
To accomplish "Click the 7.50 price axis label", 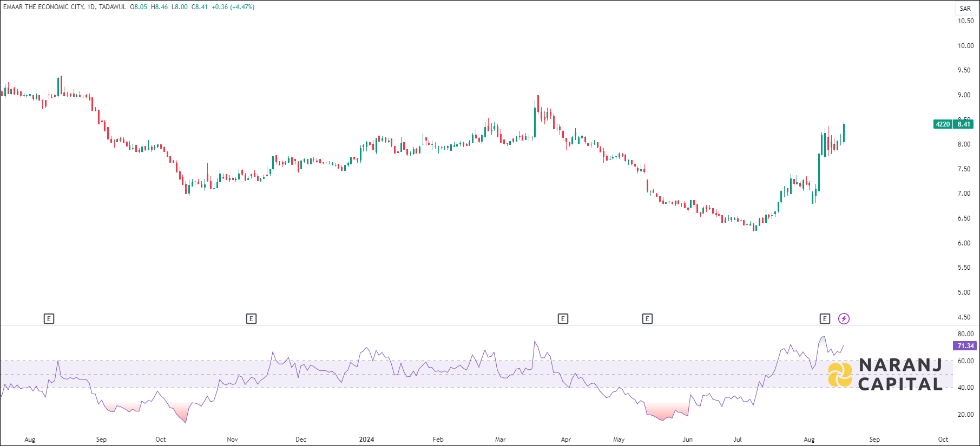I will 964,169.
